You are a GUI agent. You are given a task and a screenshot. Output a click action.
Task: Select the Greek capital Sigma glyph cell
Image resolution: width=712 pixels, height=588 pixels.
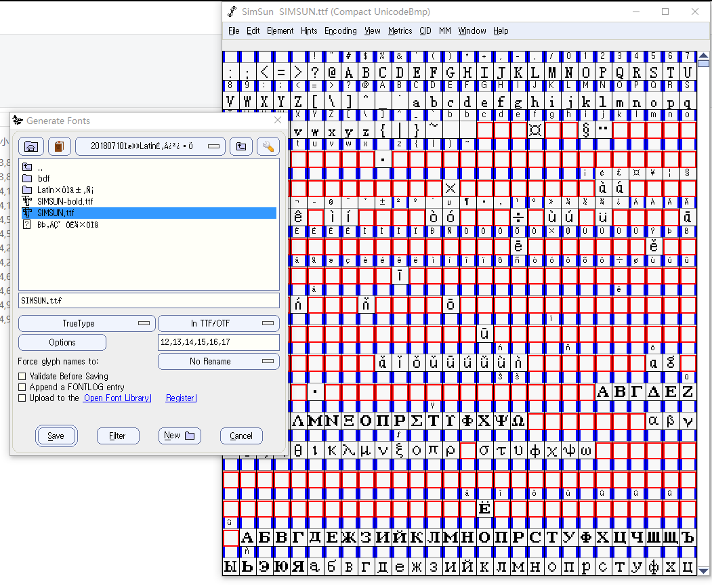click(417, 421)
